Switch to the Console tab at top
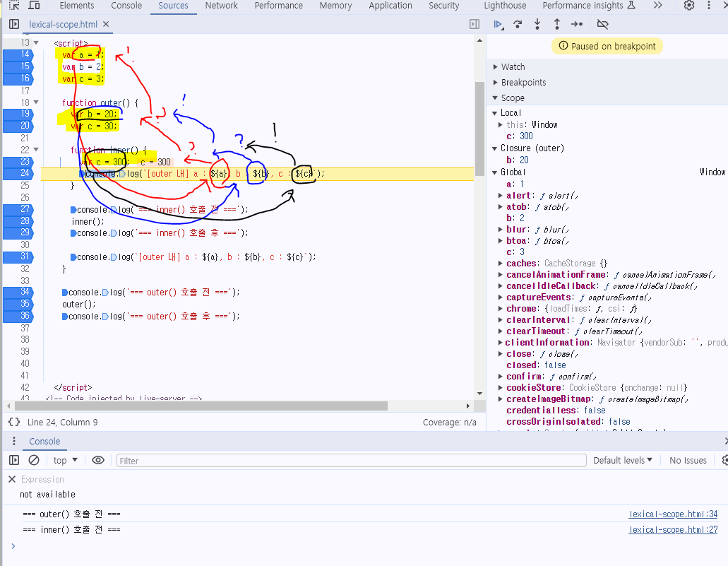Image resolution: width=728 pixels, height=566 pixels. point(126,6)
